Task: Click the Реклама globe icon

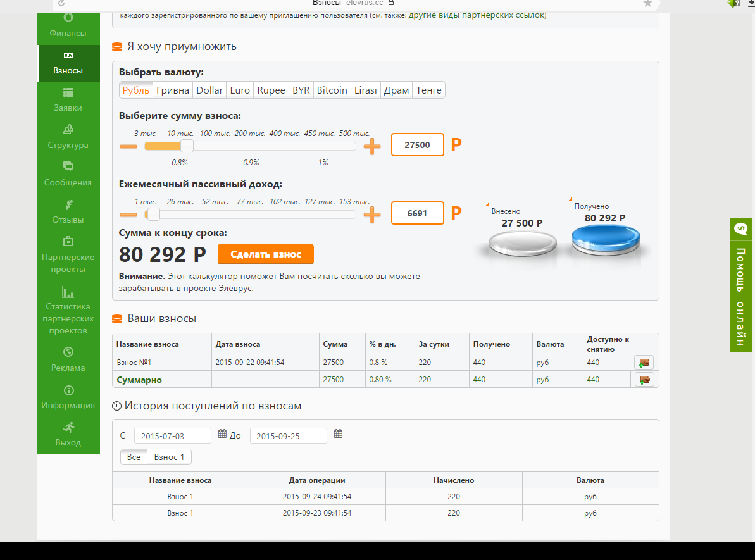Action: point(68,352)
